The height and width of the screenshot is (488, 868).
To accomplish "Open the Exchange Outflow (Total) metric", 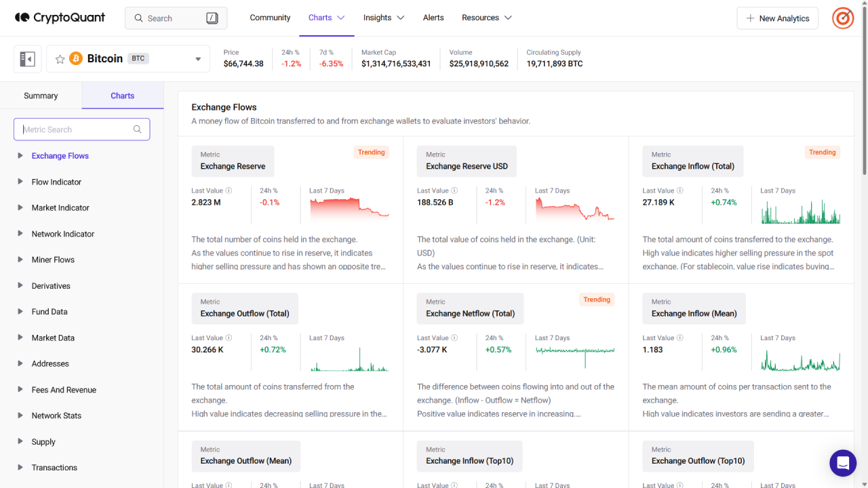I will click(x=245, y=308).
